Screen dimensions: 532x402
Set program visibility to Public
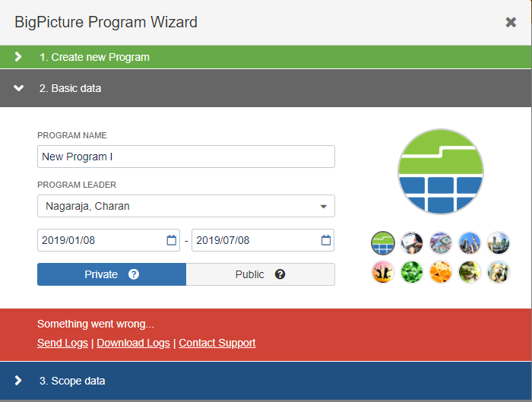pos(260,274)
